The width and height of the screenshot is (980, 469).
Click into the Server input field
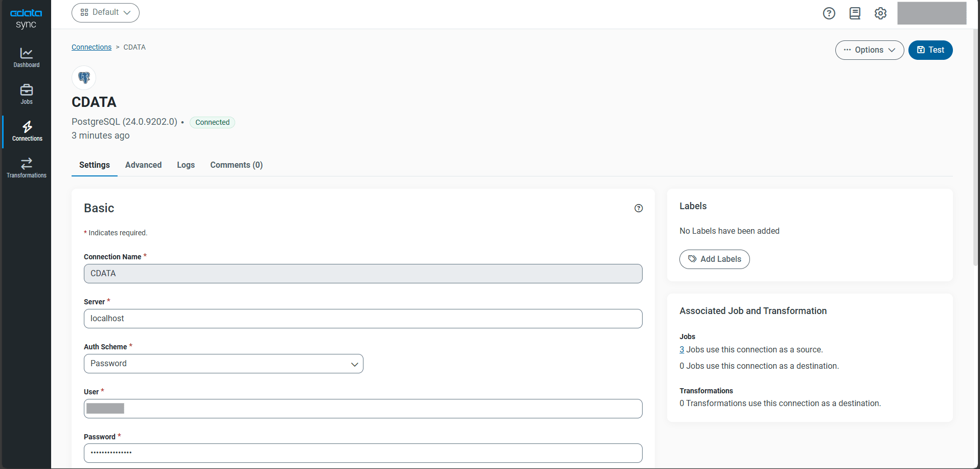(x=363, y=319)
